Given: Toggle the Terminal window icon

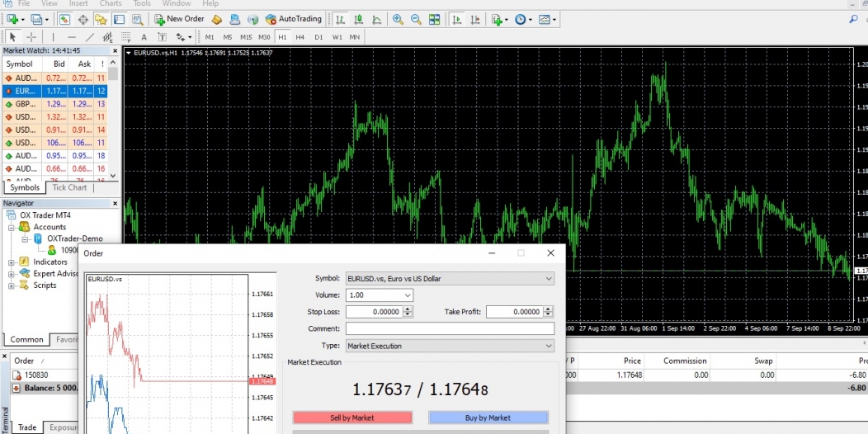Looking at the screenshot, I should (119, 19).
